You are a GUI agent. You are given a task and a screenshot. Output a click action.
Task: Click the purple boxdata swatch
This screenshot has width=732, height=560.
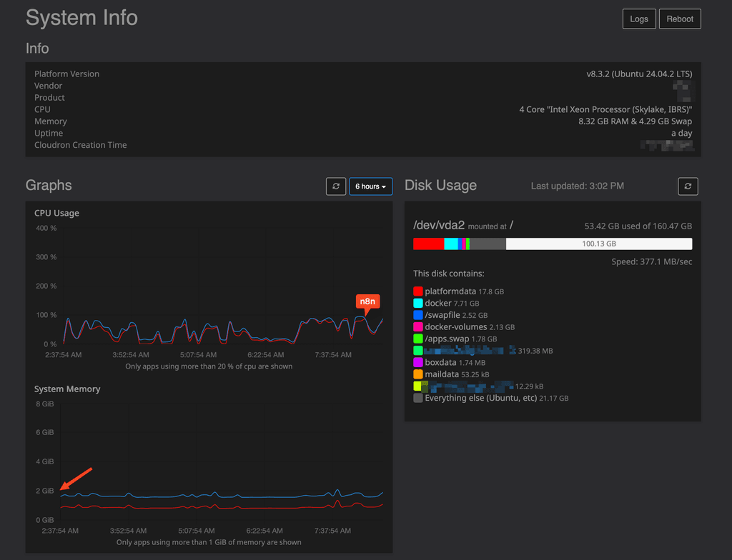417,362
